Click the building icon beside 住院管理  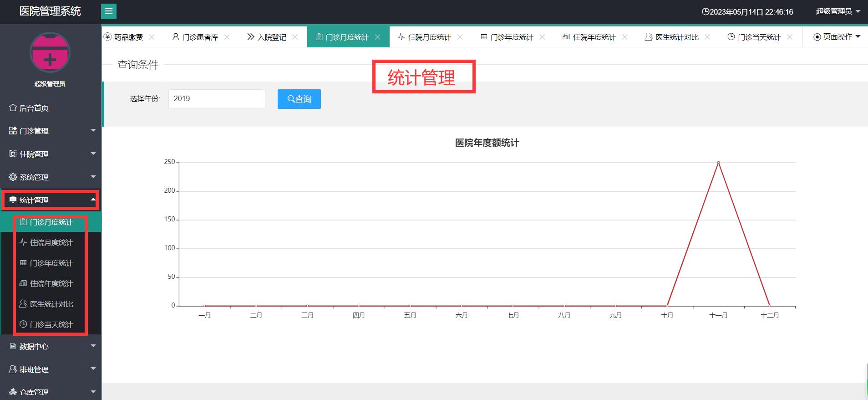point(13,154)
